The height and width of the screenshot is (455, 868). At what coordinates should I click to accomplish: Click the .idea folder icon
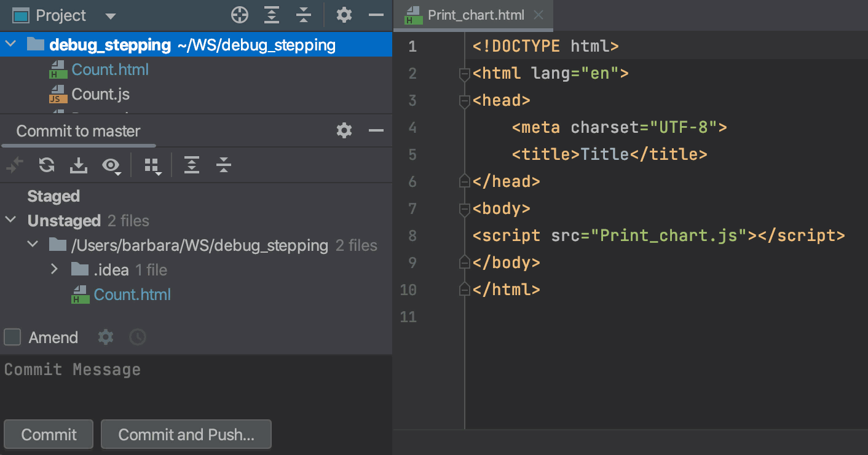click(x=80, y=269)
